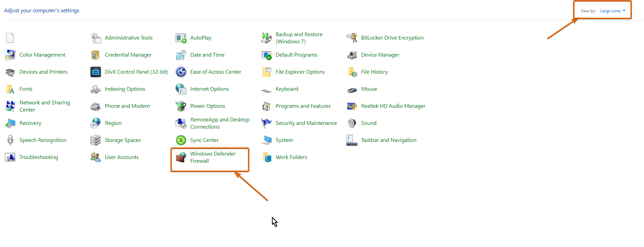Image resolution: width=644 pixels, height=247 pixels.
Task: Click 'Adjust your computer's settings' heading
Action: point(42,11)
